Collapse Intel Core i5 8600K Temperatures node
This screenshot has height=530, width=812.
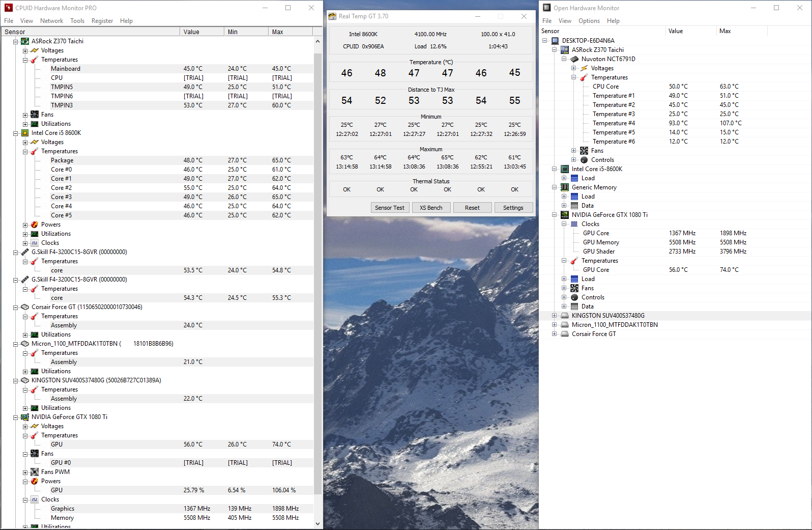pos(25,152)
